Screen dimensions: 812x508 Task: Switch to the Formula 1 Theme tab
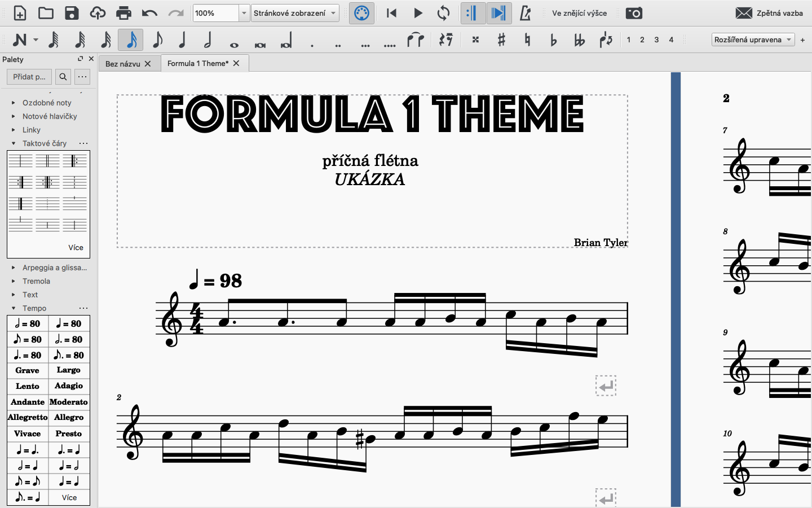197,63
